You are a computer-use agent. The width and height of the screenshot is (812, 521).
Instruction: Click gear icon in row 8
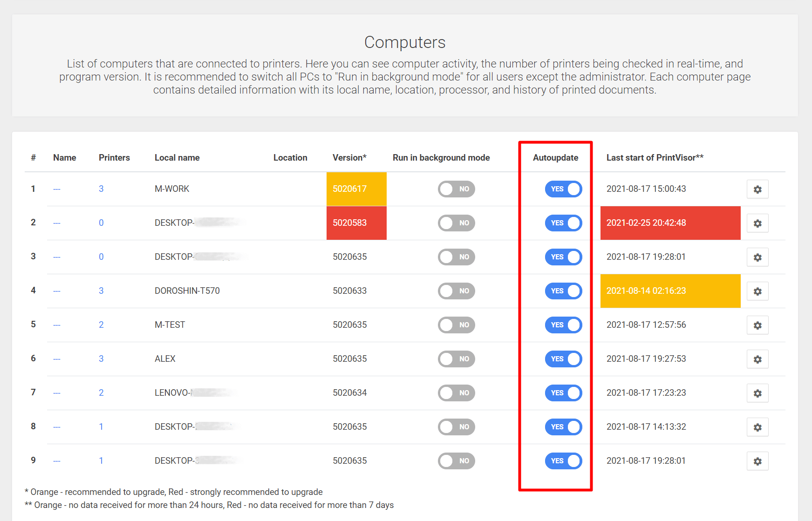tap(757, 427)
